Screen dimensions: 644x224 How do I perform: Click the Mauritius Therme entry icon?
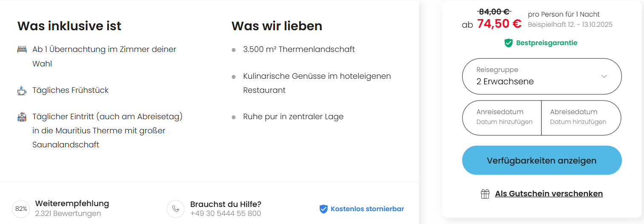point(22,117)
